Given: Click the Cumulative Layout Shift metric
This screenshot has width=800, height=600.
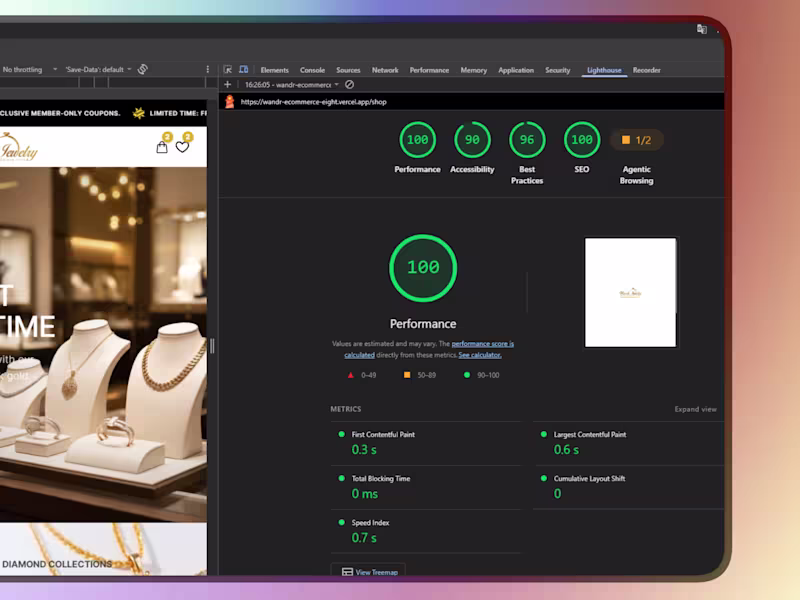Looking at the screenshot, I should [x=629, y=487].
